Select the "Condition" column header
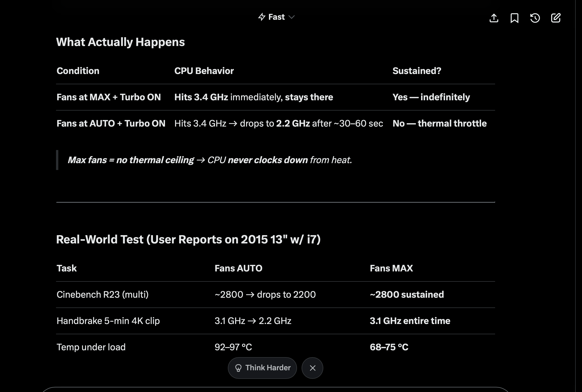 tap(78, 71)
